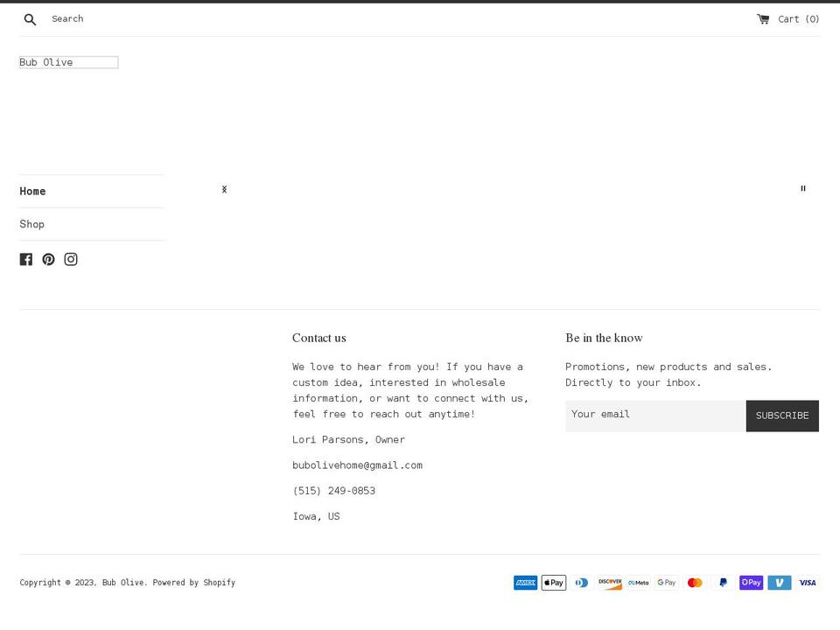This screenshot has width=840, height=630.
Task: Select the Venmo payment icon
Action: point(779,582)
